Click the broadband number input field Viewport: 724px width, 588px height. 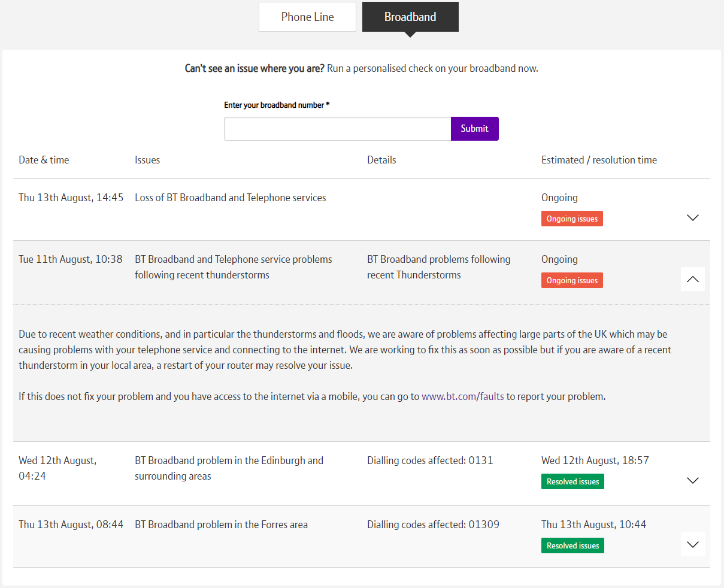click(x=337, y=129)
